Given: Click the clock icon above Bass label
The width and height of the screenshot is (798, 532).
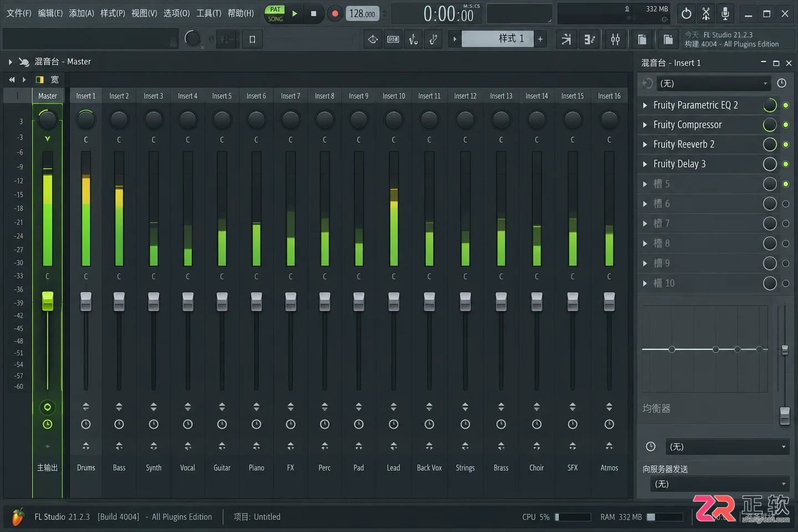Looking at the screenshot, I should pos(119,424).
